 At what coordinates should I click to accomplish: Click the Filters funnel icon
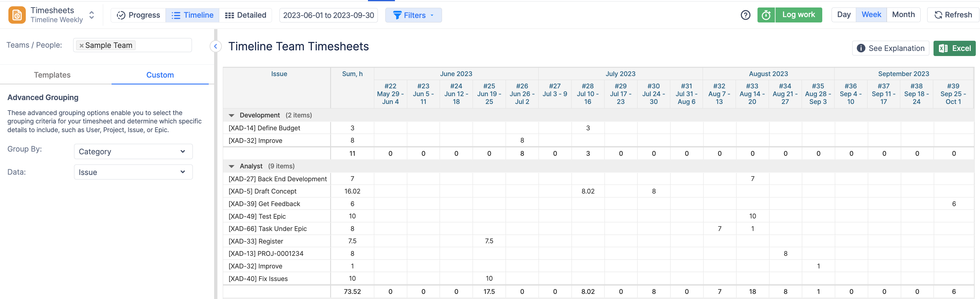(397, 16)
